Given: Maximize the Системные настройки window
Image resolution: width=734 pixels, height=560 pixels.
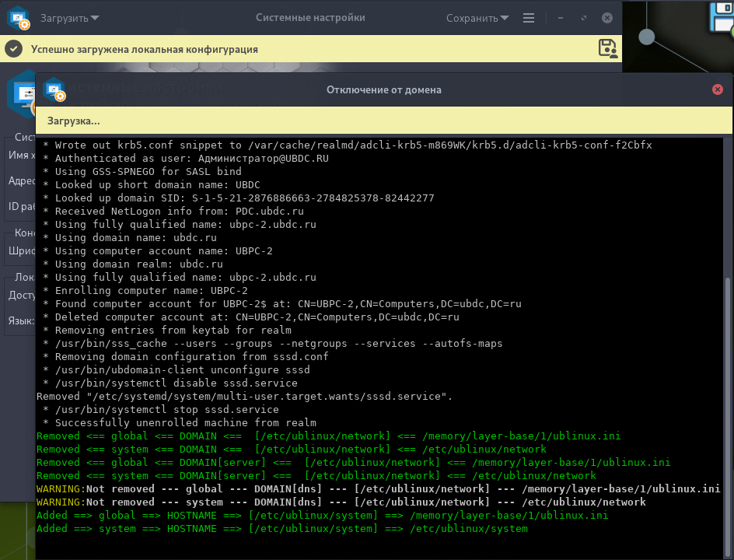Looking at the screenshot, I should (584, 18).
